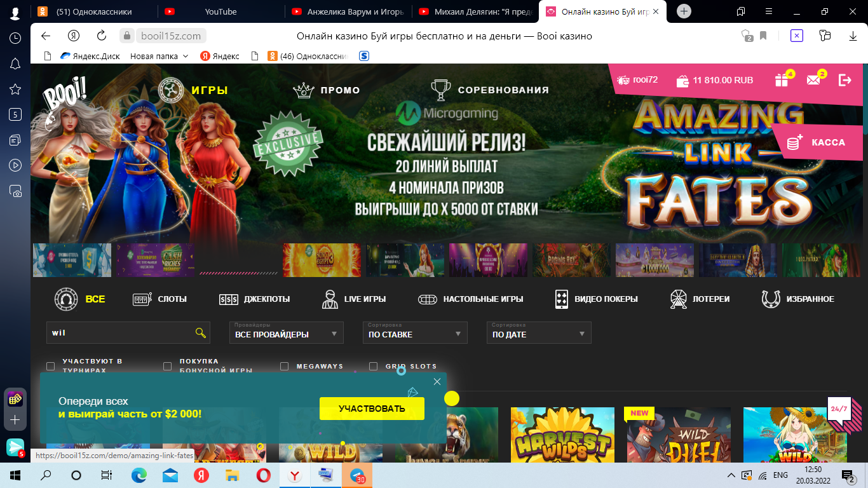Open File Explorer from the taskbar
The height and width of the screenshot is (488, 868).
[x=232, y=475]
